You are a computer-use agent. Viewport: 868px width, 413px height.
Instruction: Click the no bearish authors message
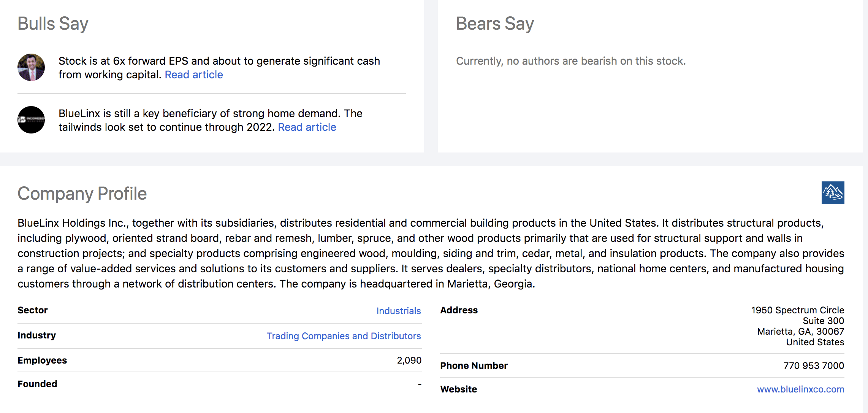(x=570, y=61)
